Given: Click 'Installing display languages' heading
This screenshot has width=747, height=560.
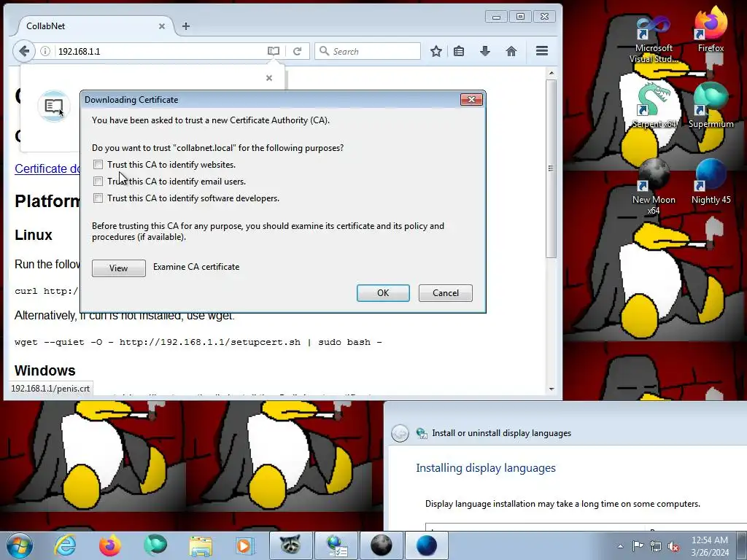Looking at the screenshot, I should [485, 468].
